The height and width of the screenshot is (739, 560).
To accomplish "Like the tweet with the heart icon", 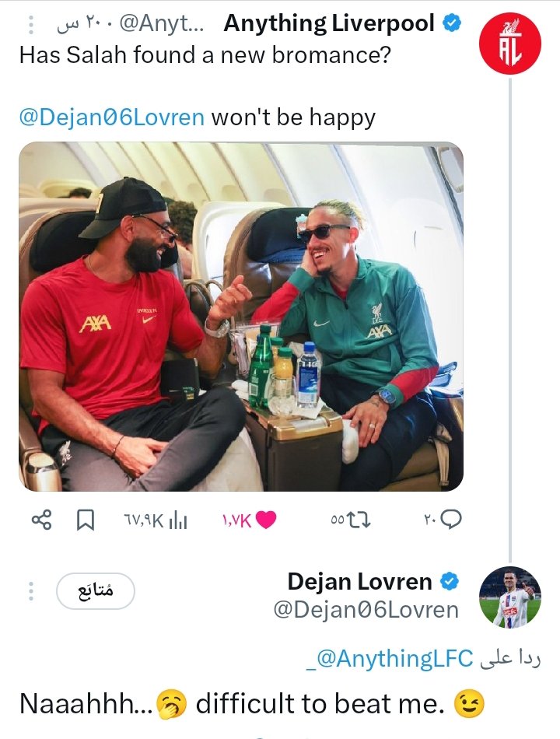I will (x=265, y=520).
